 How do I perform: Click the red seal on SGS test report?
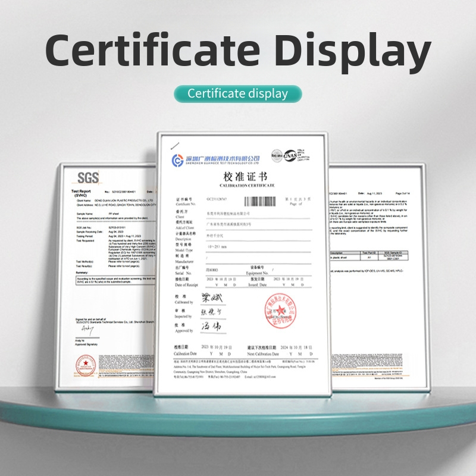[x=83, y=365]
